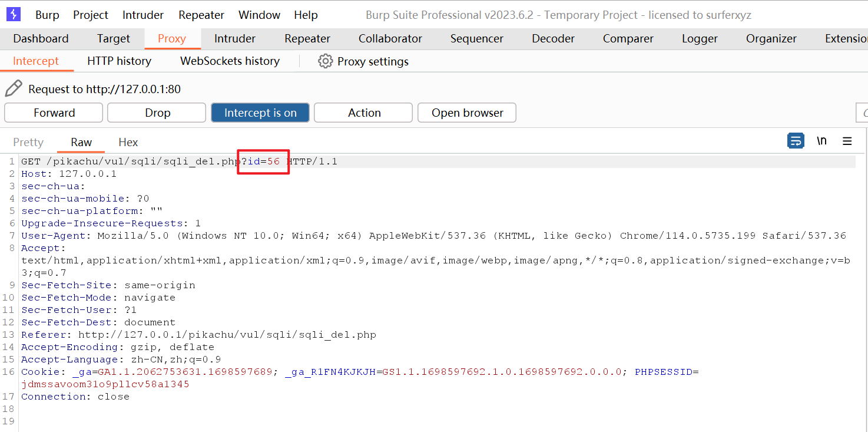The image size is (868, 432).
Task: Go to the Decoder tab
Action: click(553, 39)
